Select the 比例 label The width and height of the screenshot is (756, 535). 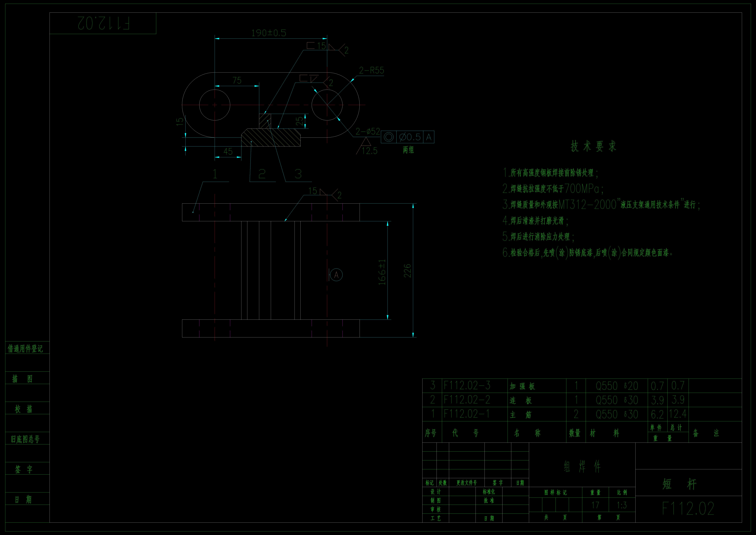pos(622,493)
